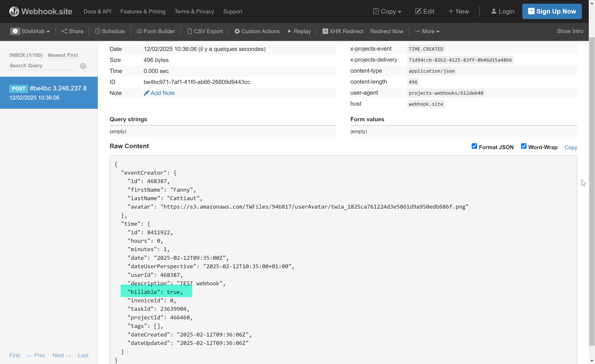This screenshot has width=595, height=364.
Task: Click the search help question mark icon
Action: click(83, 66)
